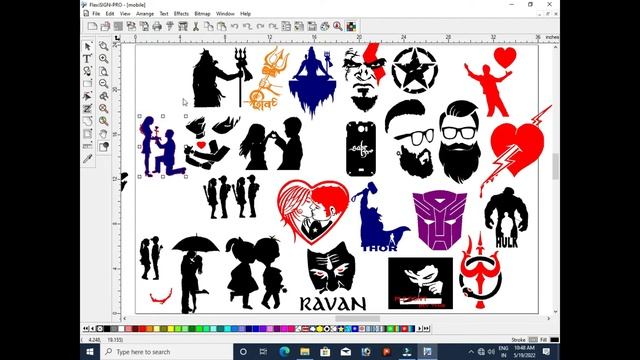Click the orange trishul artwork

(x=267, y=78)
